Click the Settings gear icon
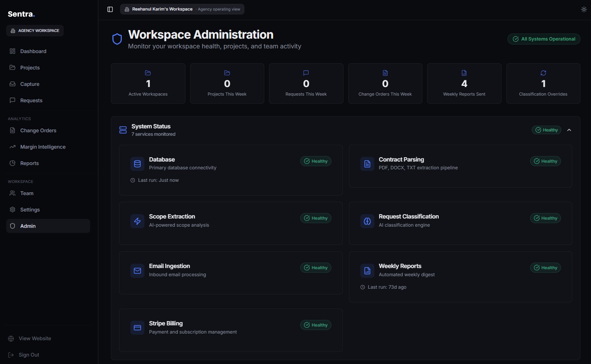This screenshot has height=364, width=591. tap(12, 210)
